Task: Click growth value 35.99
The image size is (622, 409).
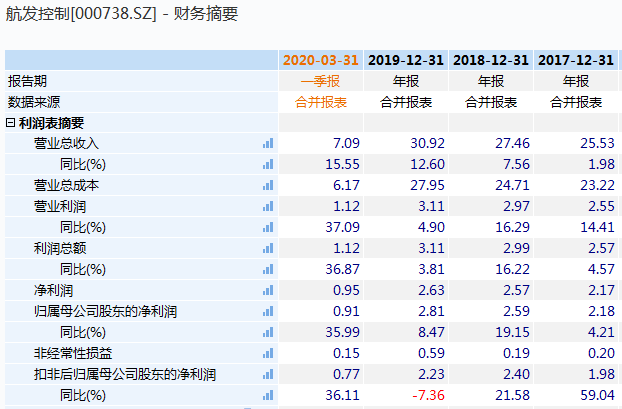Action: pos(343,332)
